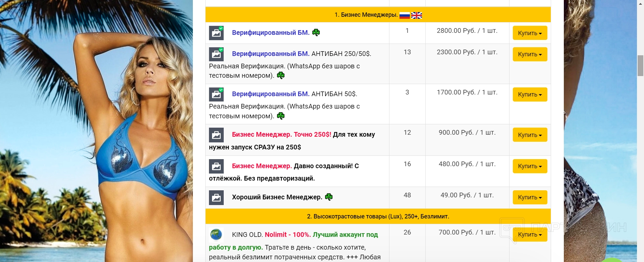Image resolution: width=644 pixels, height=262 pixels.
Task: Open the Купить dropdown for the 2300.00 Руб. item
Action: click(x=530, y=54)
